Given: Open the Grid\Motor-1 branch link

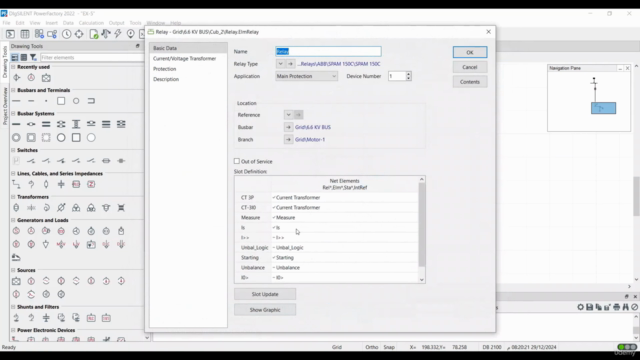Looking at the screenshot, I should click(310, 140).
